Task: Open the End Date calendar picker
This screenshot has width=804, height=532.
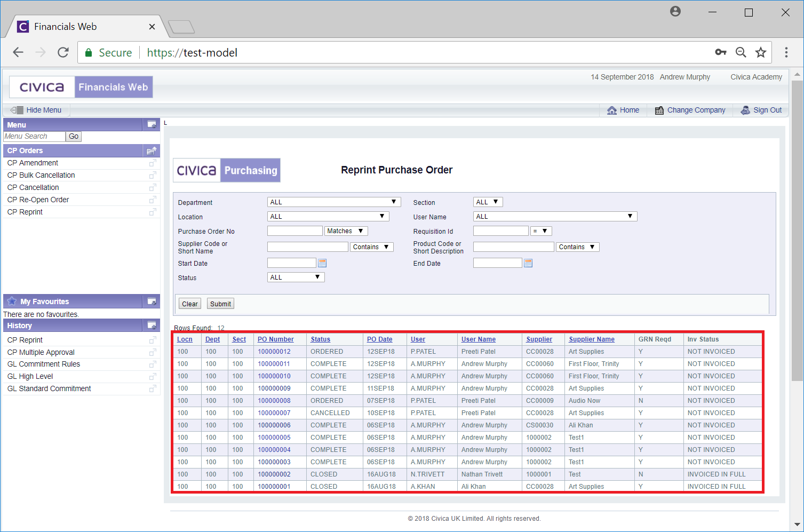Action: pyautogui.click(x=528, y=263)
